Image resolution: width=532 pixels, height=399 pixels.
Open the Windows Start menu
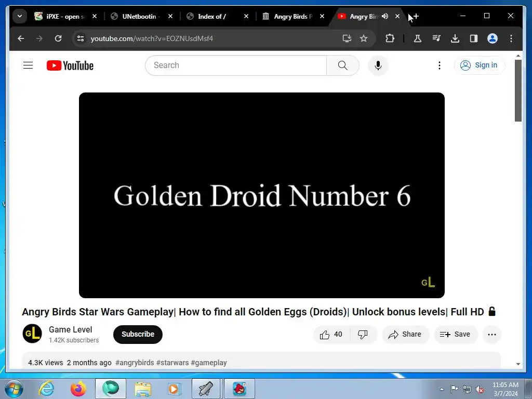[x=14, y=389]
